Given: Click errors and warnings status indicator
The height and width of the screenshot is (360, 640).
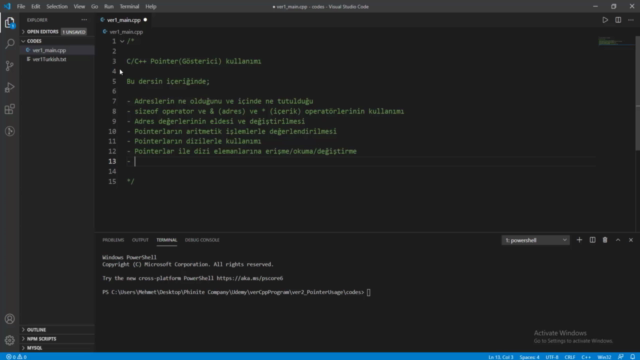Looking at the screenshot, I should 16,357.
